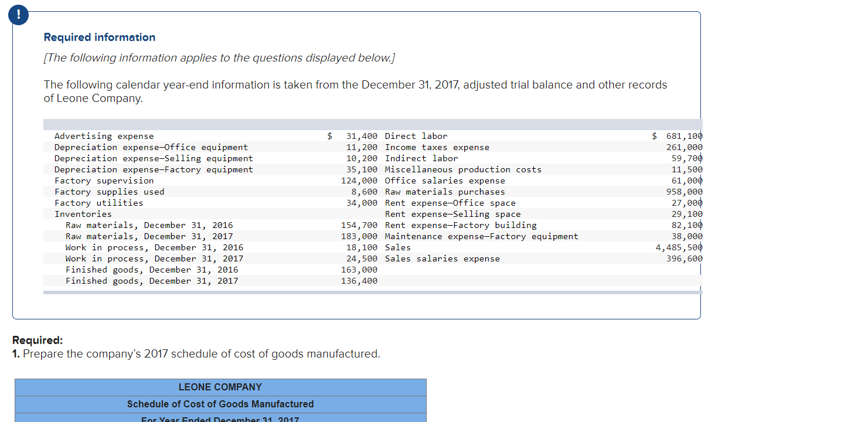Click "Miscellaneous production costs" label
Screen dimensions: 868x422
464,169
